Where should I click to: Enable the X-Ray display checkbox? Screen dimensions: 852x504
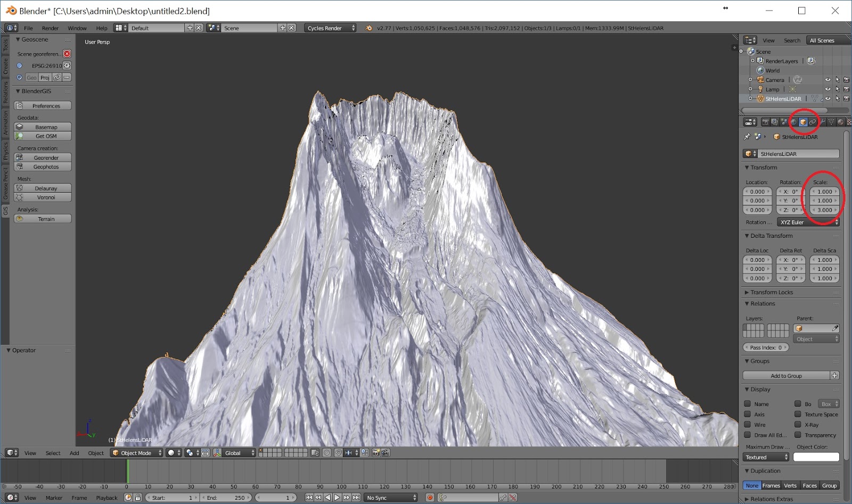pyautogui.click(x=798, y=425)
